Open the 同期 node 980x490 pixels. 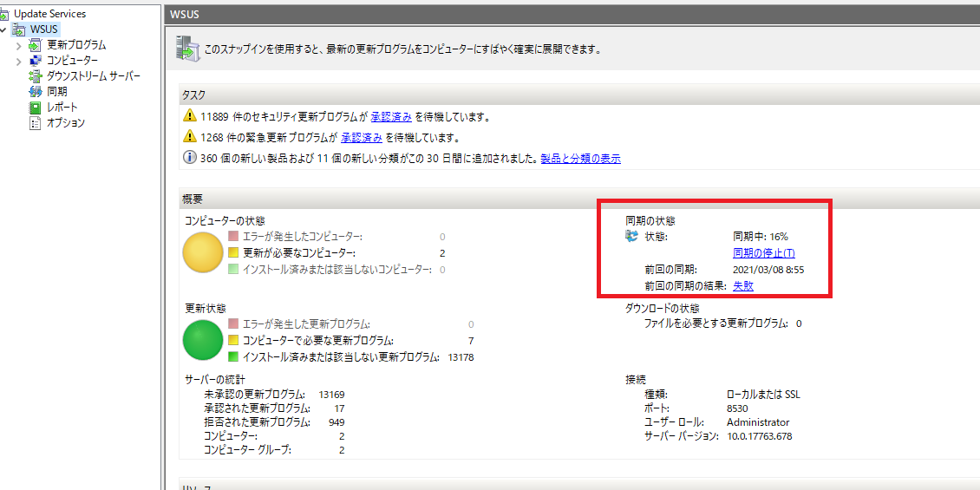tap(57, 92)
